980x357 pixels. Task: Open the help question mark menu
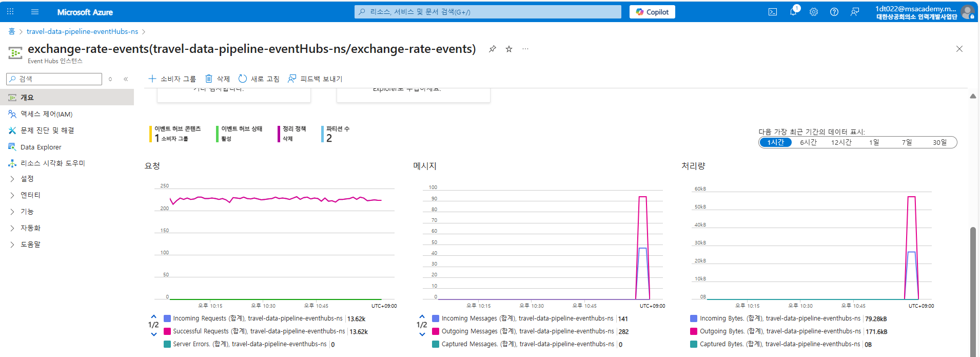tap(834, 12)
